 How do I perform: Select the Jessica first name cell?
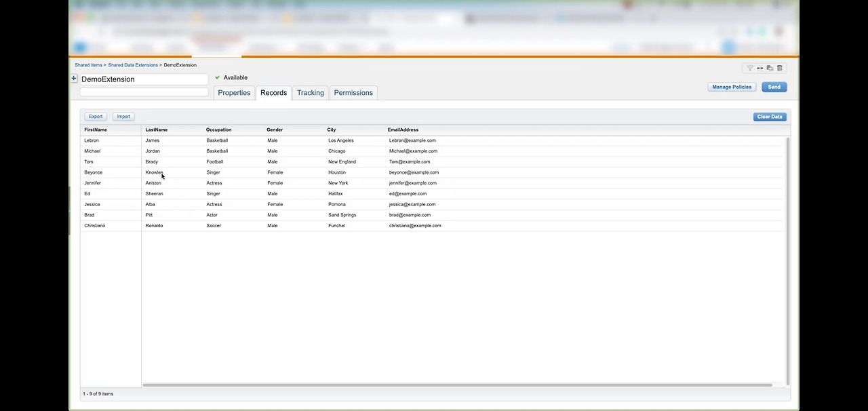pos(92,204)
